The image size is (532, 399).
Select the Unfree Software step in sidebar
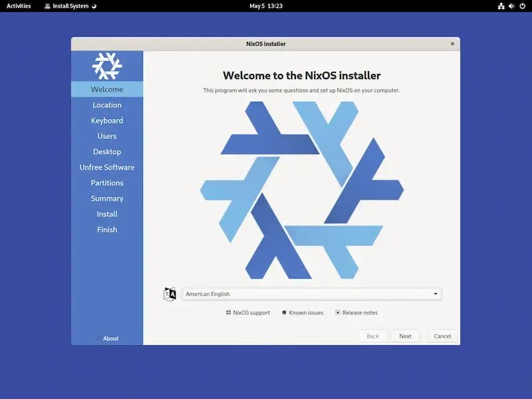click(107, 168)
